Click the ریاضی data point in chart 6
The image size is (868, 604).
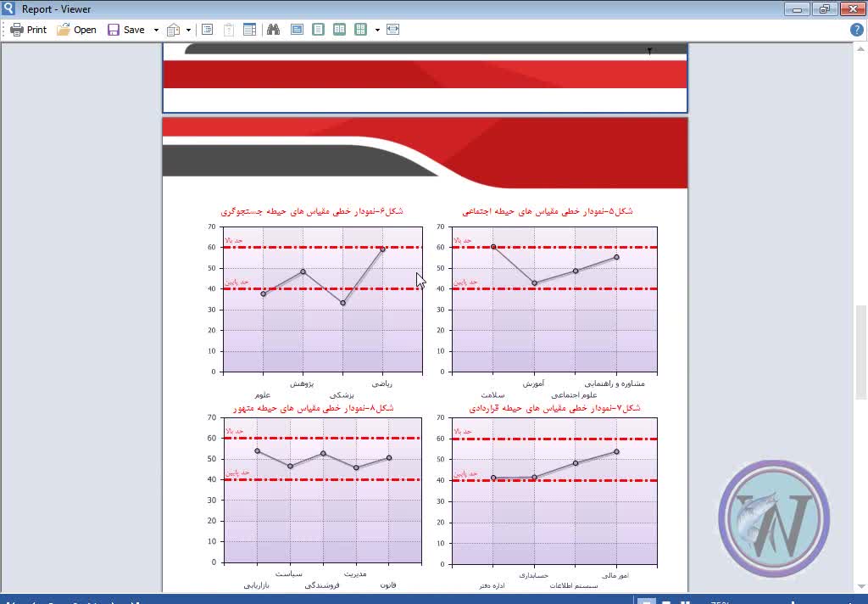click(x=382, y=249)
